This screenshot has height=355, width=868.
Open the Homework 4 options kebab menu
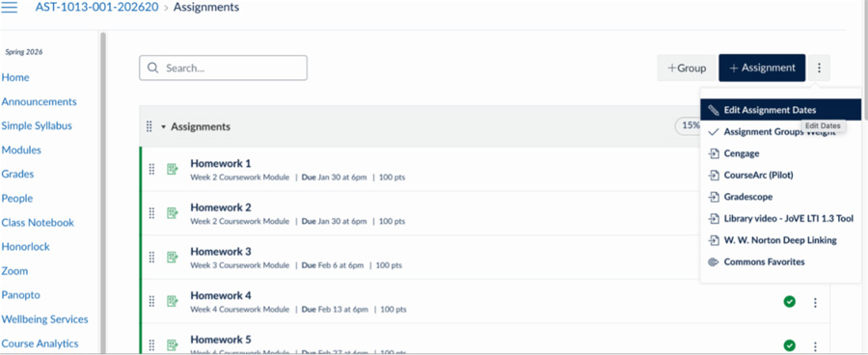click(815, 302)
